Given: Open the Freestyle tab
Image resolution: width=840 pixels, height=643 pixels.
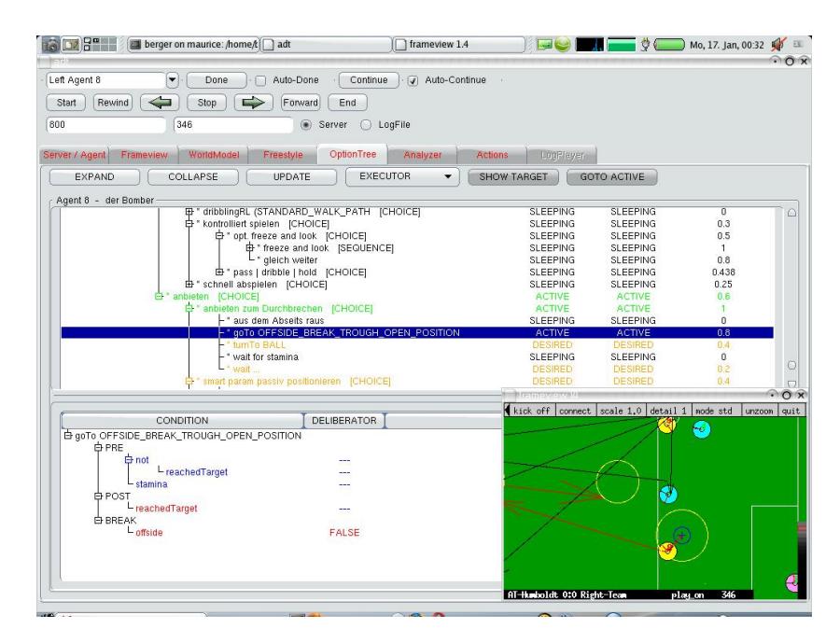Looking at the screenshot, I should click(x=283, y=155).
